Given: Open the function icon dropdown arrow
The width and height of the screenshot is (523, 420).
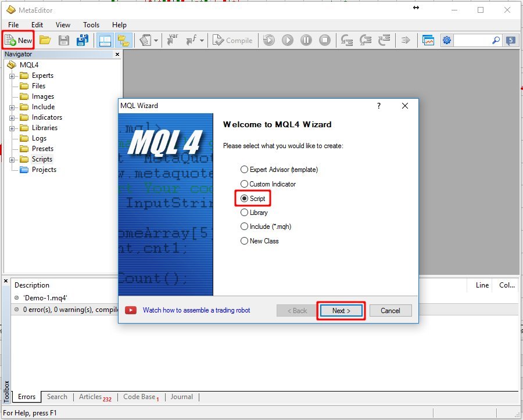Looking at the screenshot, I should [202, 41].
